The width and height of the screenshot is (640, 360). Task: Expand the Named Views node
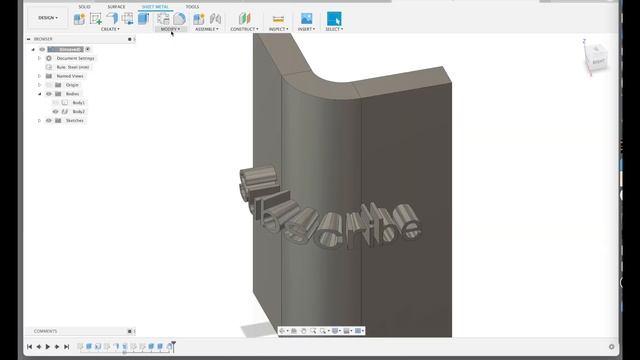(x=40, y=76)
